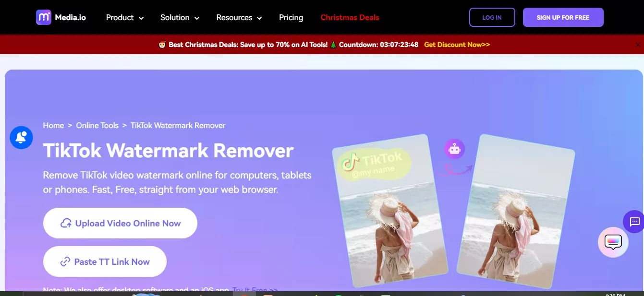Go to the Pricing page
The width and height of the screenshot is (644, 296).
point(291,18)
